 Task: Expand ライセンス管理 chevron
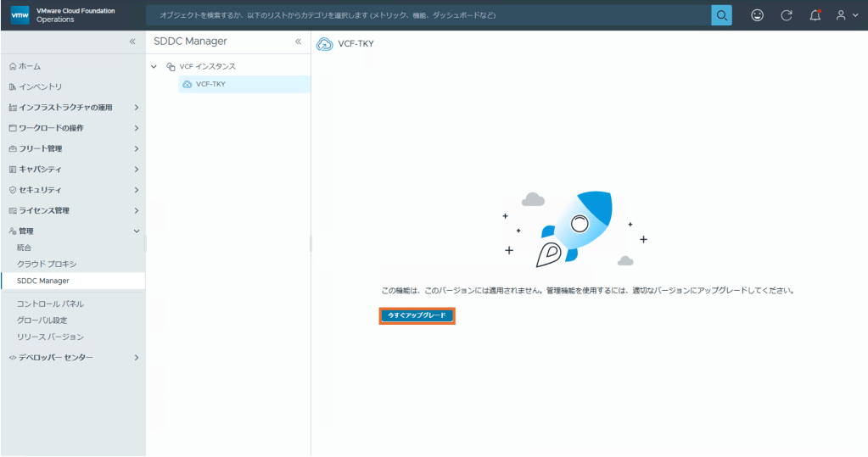point(136,211)
